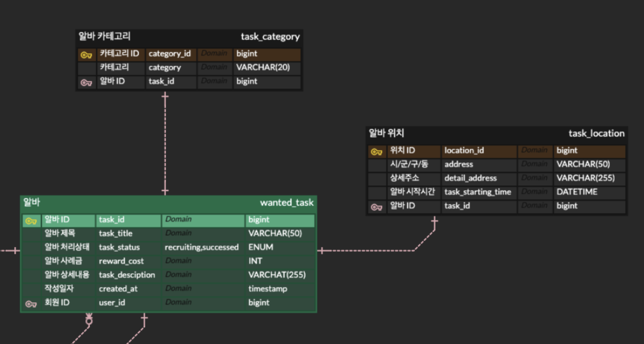Viewport: 644px width, 344px height.
Task: Click the Domain cell in task_title row
Action: 203,234
